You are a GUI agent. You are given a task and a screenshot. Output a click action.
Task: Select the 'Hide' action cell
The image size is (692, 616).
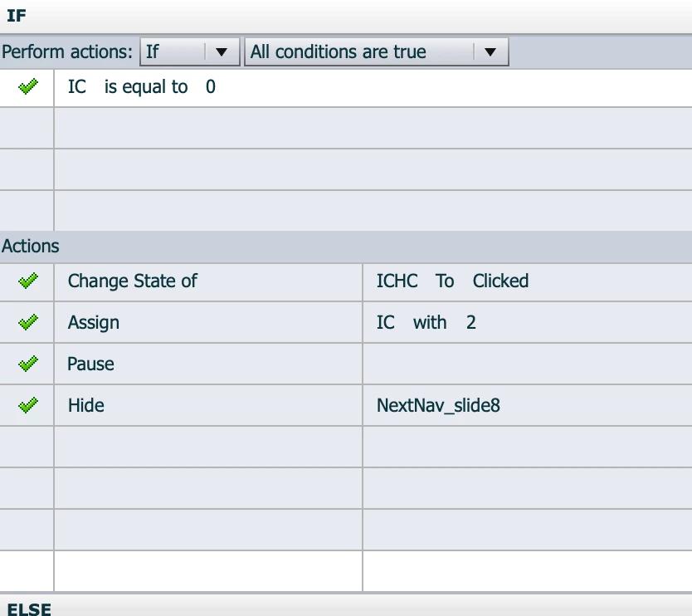pyautogui.click(x=208, y=405)
